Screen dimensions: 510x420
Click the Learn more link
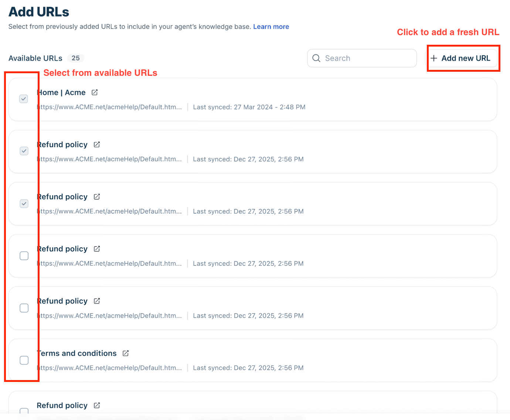[271, 27]
